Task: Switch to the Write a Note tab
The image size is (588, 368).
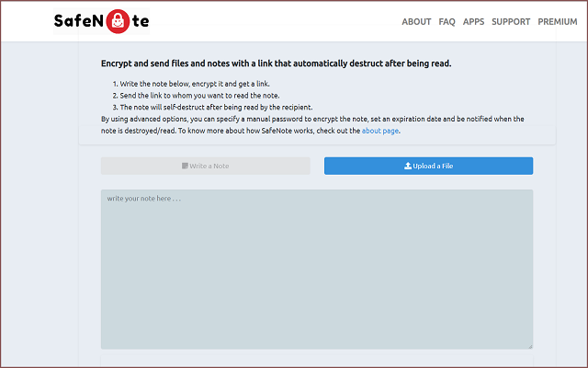Action: pos(206,166)
